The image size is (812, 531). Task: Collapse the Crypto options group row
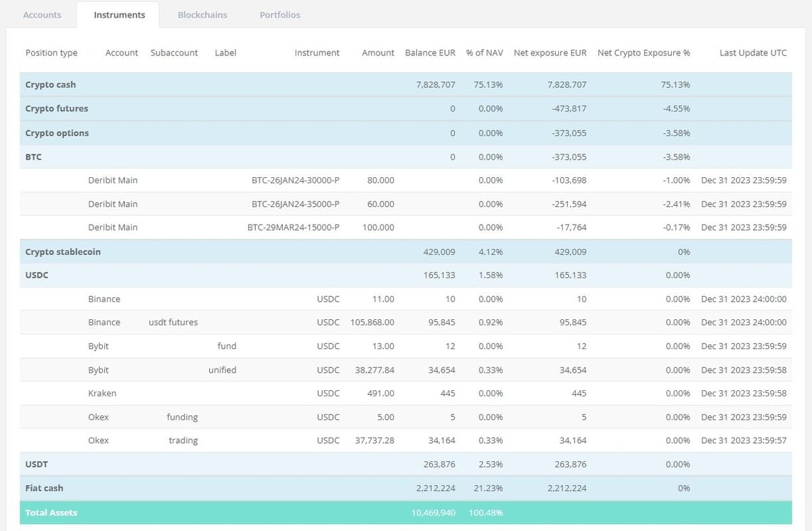(x=57, y=133)
